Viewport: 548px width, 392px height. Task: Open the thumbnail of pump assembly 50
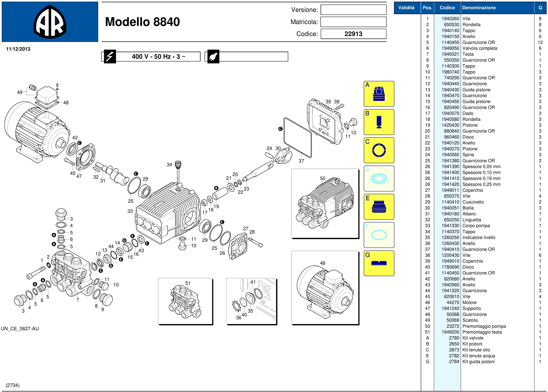pos(325,203)
